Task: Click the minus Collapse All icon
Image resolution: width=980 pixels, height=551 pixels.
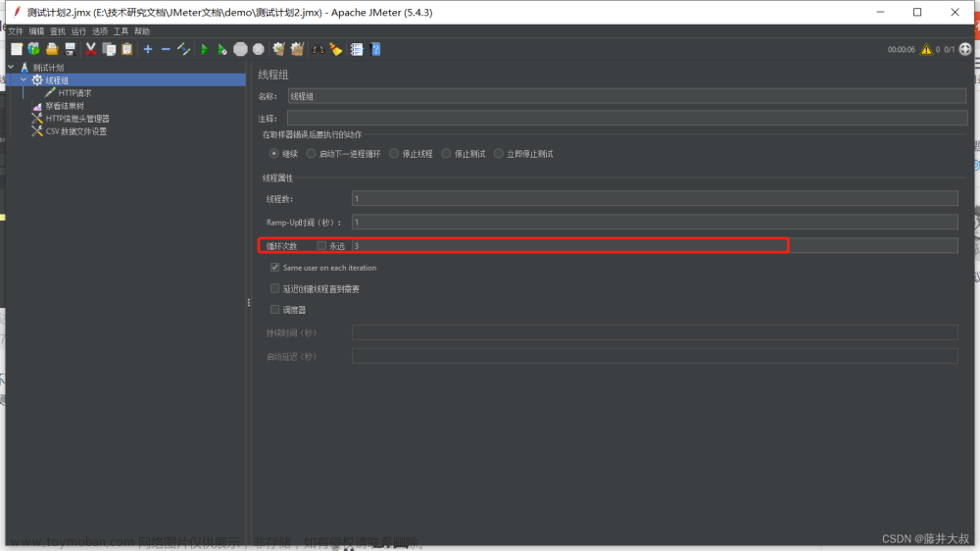Action: (166, 49)
